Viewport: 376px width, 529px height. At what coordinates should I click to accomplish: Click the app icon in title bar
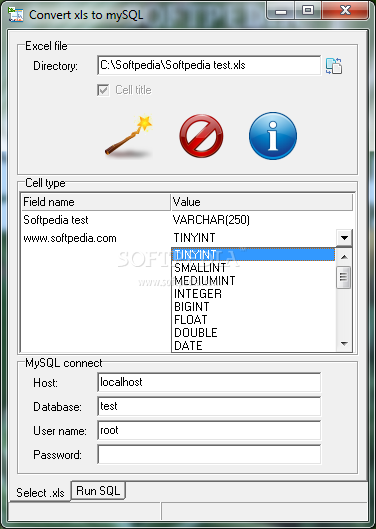pyautogui.click(x=16, y=15)
